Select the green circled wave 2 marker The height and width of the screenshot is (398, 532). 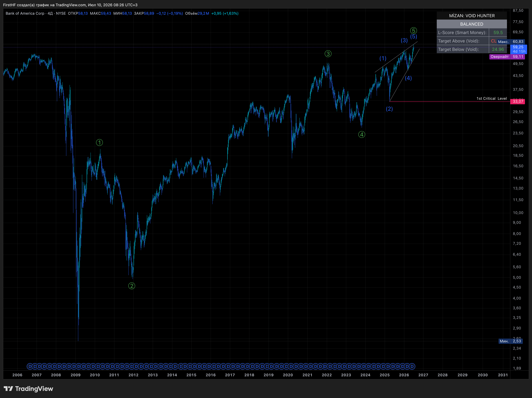[132, 286]
